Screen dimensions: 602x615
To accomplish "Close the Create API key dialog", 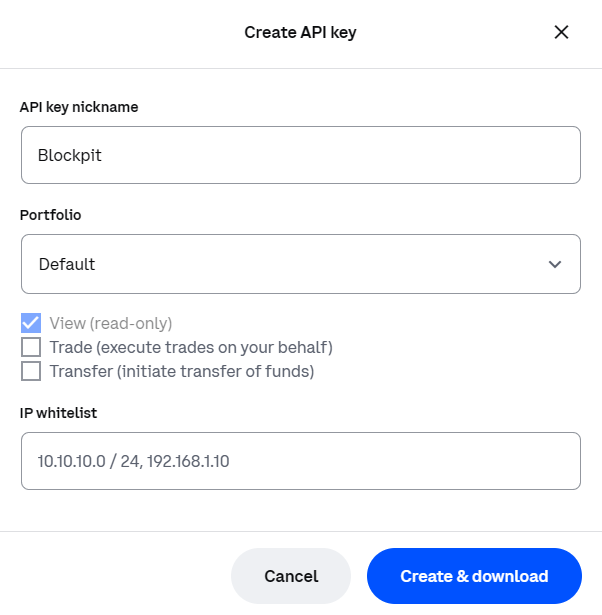I will tap(561, 32).
